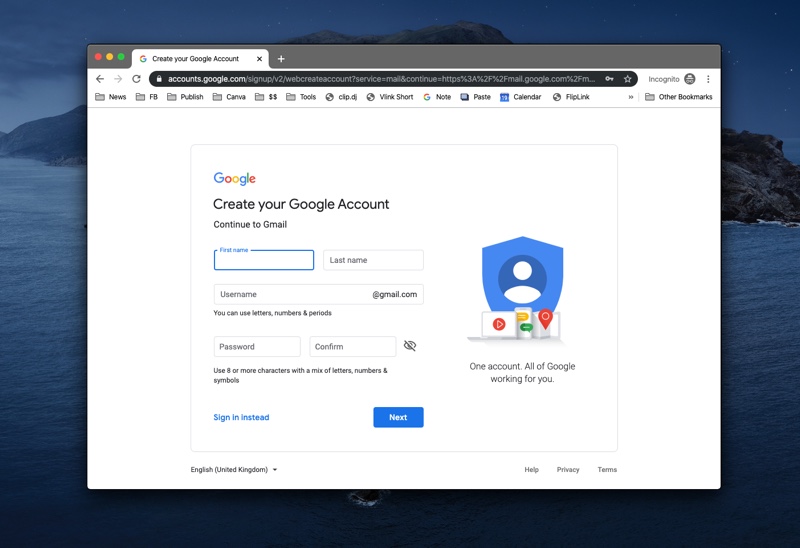
Task: Bookmark this page with the star icon
Action: point(628,79)
